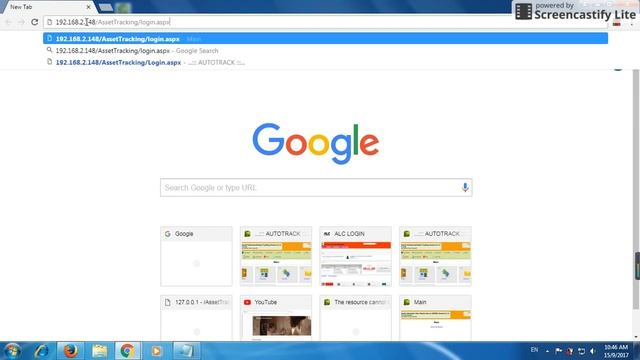Open the ALC LOGIN tile
This screenshot has height=360, width=640.
pos(356,256)
